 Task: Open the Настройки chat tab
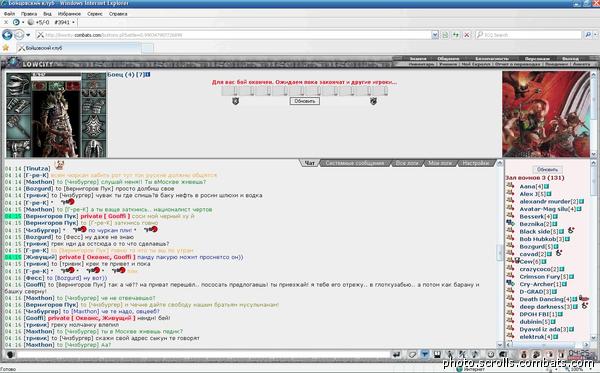pyautogui.click(x=476, y=163)
